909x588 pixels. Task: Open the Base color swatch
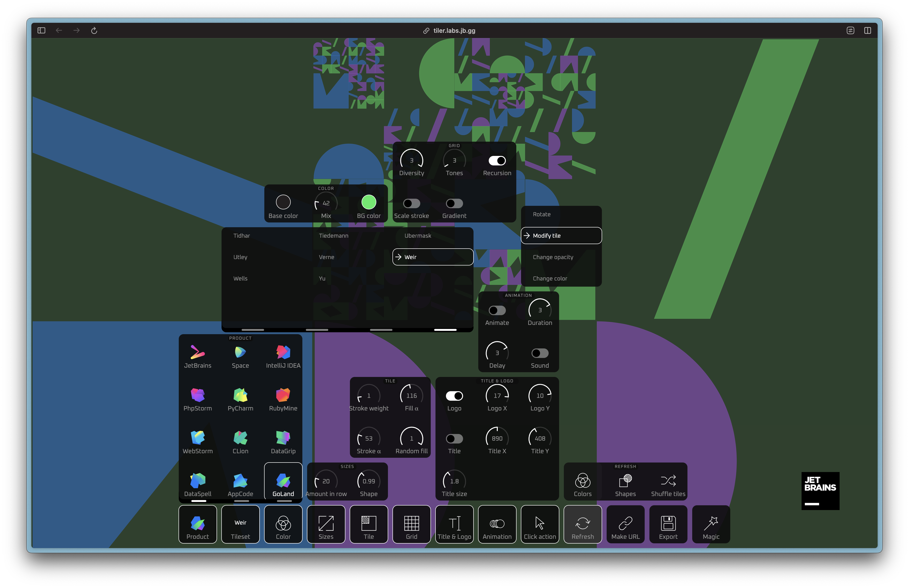click(283, 202)
